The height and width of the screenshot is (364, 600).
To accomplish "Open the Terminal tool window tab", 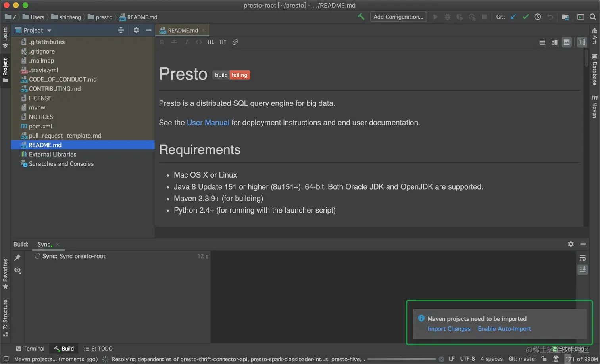I will (30, 349).
